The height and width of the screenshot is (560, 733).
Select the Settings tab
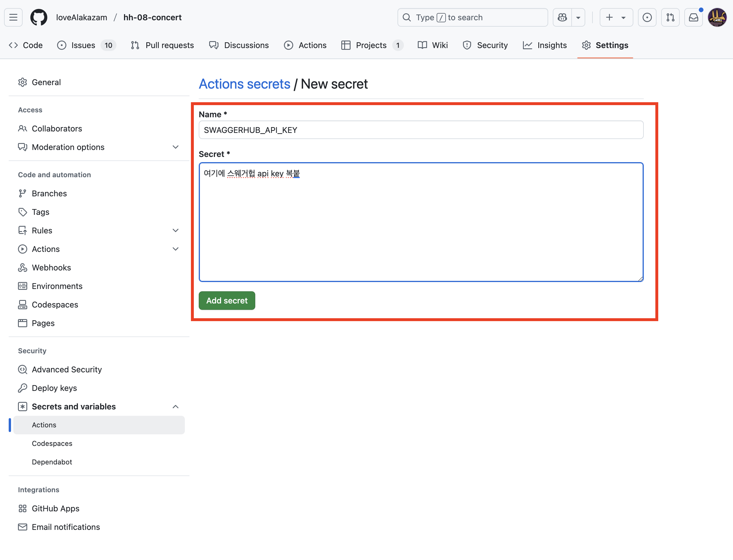[x=605, y=45]
